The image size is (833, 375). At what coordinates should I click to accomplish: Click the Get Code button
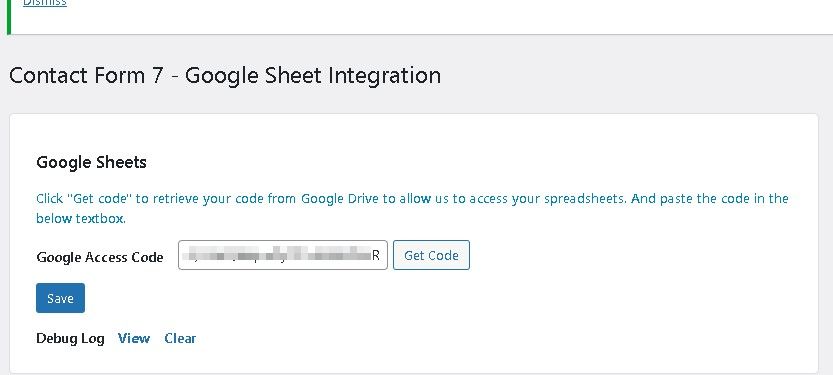click(431, 255)
